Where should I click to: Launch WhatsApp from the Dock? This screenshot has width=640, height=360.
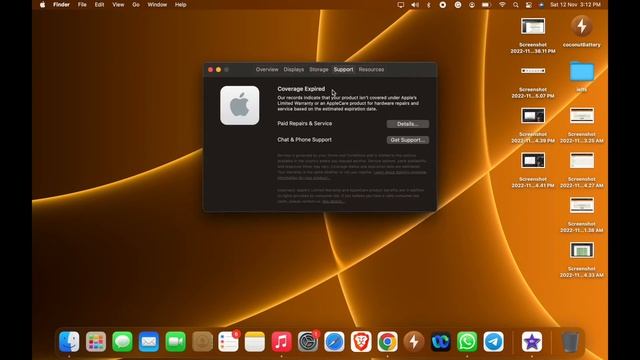[x=467, y=342]
